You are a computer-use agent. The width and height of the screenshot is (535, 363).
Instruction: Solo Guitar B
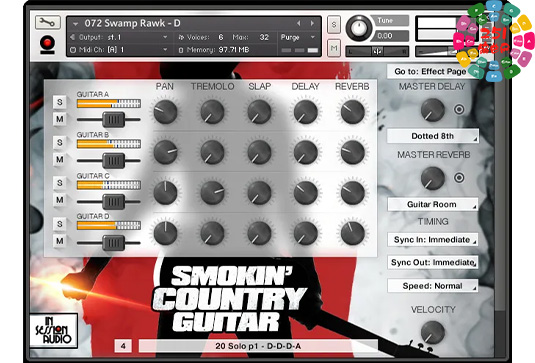pos(60,142)
